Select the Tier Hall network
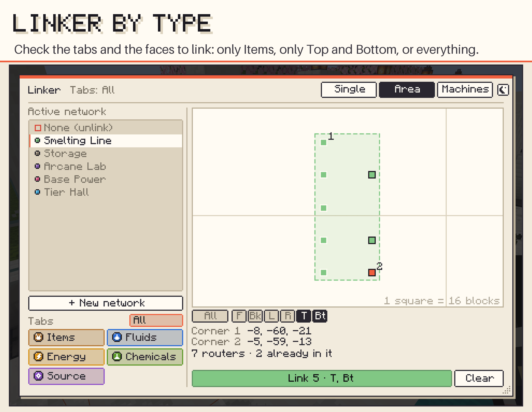 point(106,192)
